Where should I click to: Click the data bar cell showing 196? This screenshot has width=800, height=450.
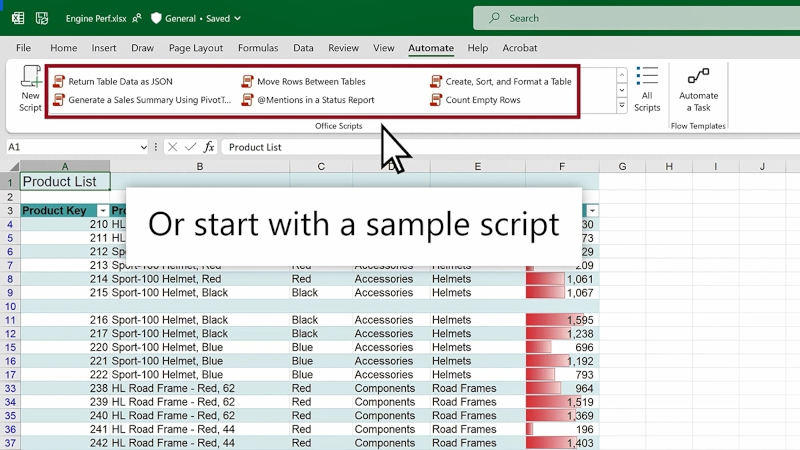click(562, 429)
